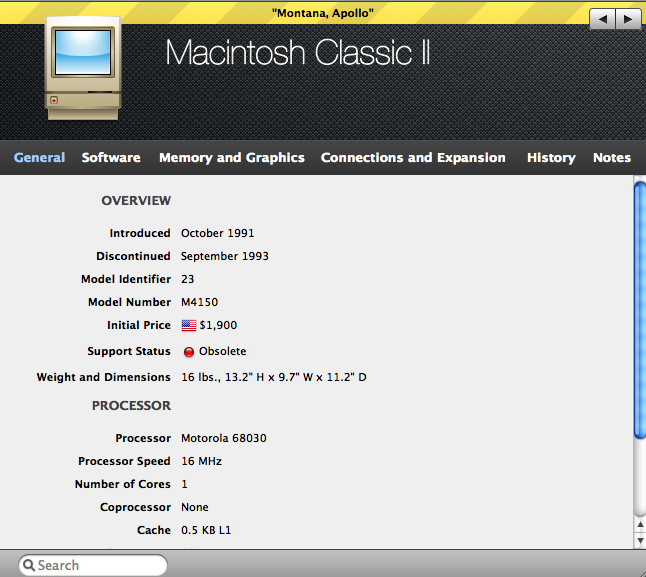The image size is (646, 577).
Task: Click the Weight and Dimensions label
Action: tap(103, 377)
